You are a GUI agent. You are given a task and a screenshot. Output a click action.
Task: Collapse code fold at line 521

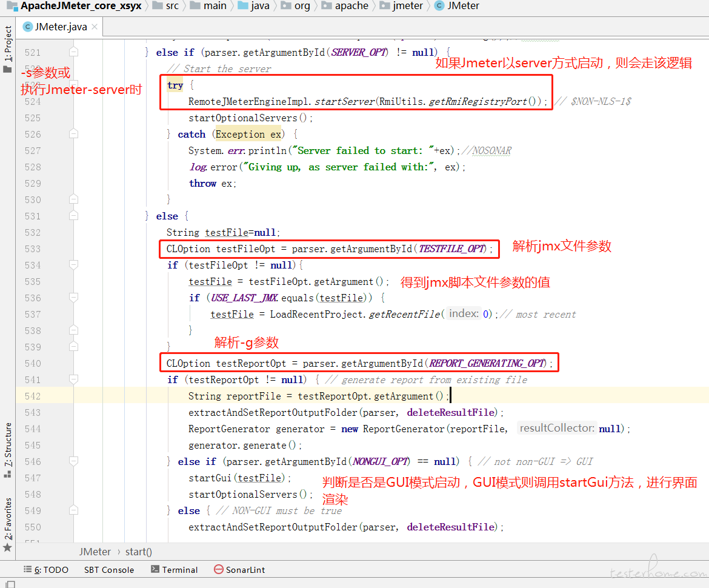(74, 52)
